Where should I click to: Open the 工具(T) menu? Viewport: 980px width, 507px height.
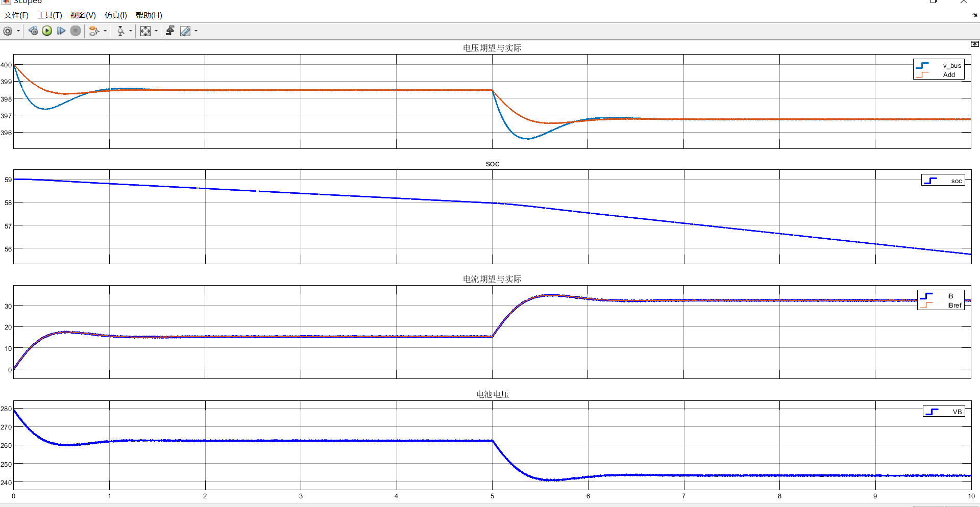(50, 15)
